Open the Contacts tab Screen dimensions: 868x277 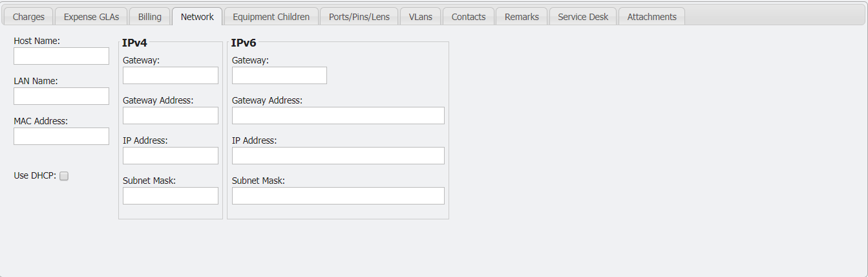pyautogui.click(x=468, y=17)
